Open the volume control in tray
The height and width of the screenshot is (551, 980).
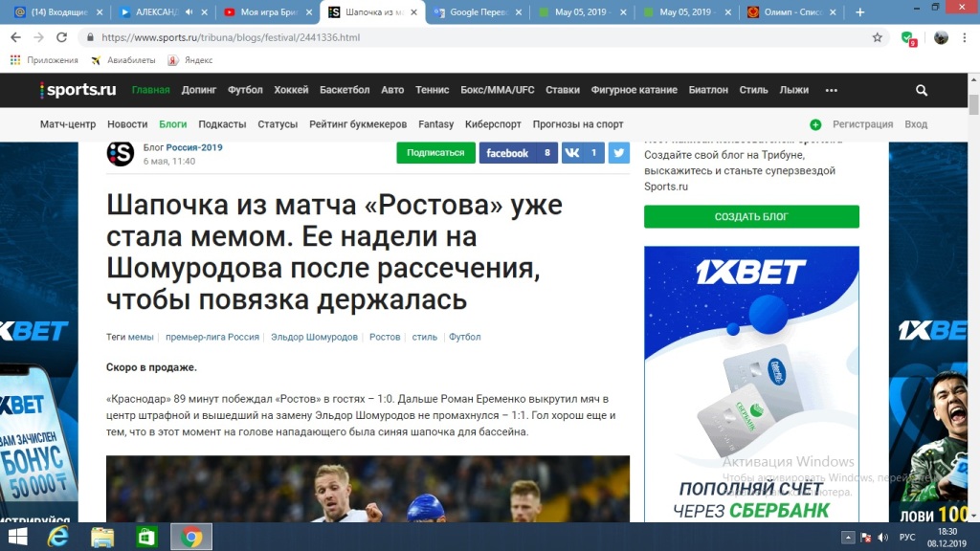click(883, 538)
